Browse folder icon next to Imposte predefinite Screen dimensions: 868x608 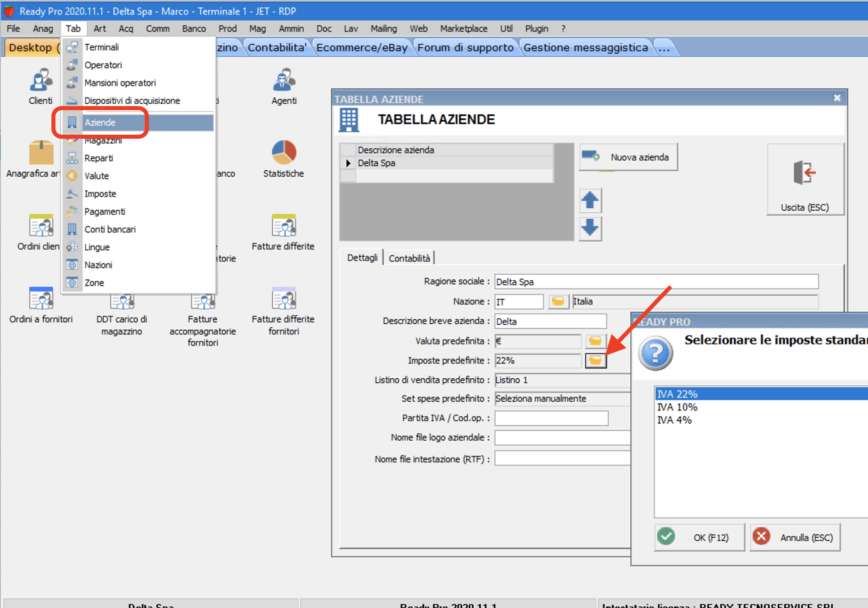point(596,360)
